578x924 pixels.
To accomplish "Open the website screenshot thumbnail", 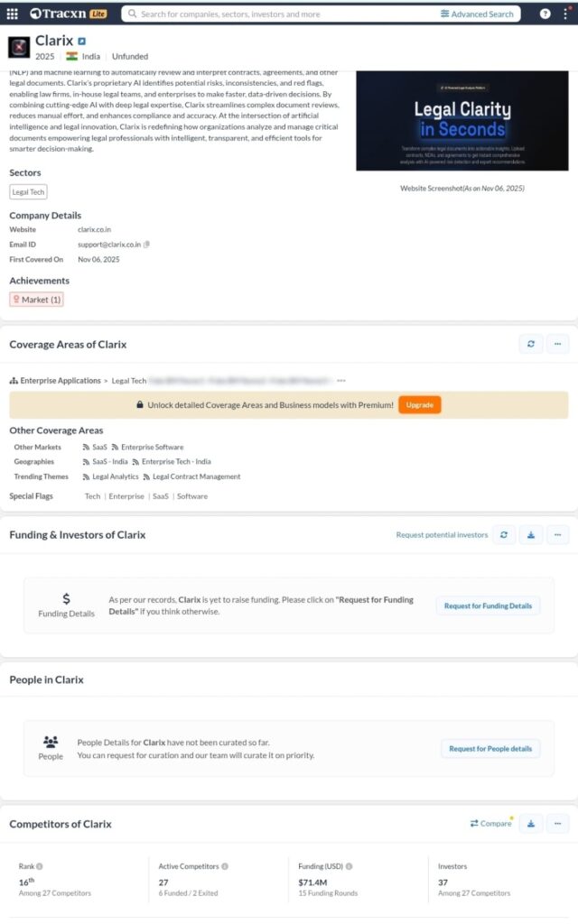I will click(x=462, y=120).
